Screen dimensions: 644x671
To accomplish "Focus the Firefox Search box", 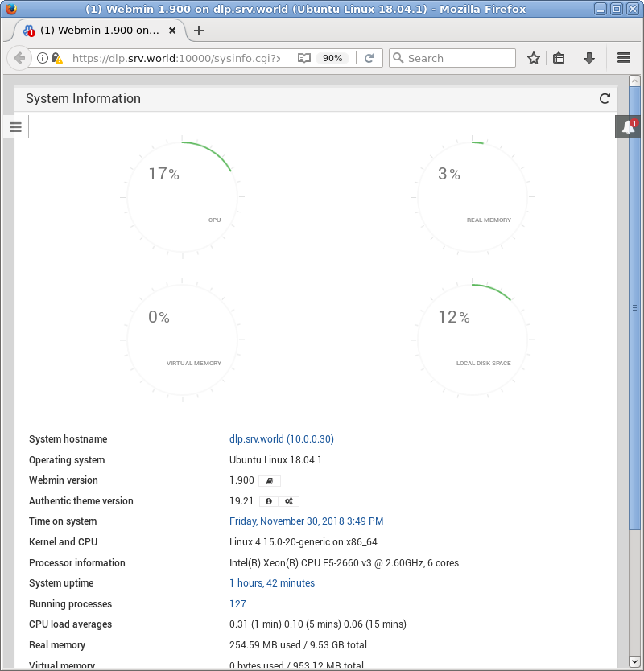I will tap(452, 58).
